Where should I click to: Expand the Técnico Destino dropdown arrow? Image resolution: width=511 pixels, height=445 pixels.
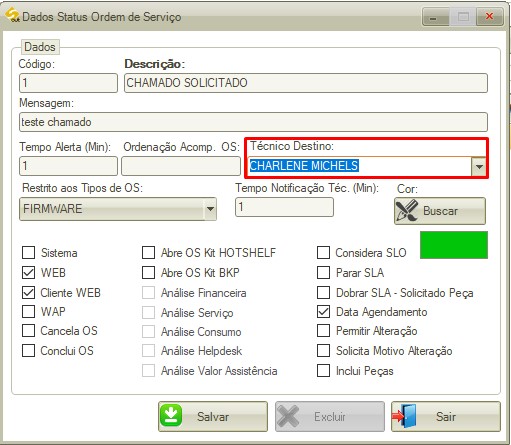tap(479, 166)
